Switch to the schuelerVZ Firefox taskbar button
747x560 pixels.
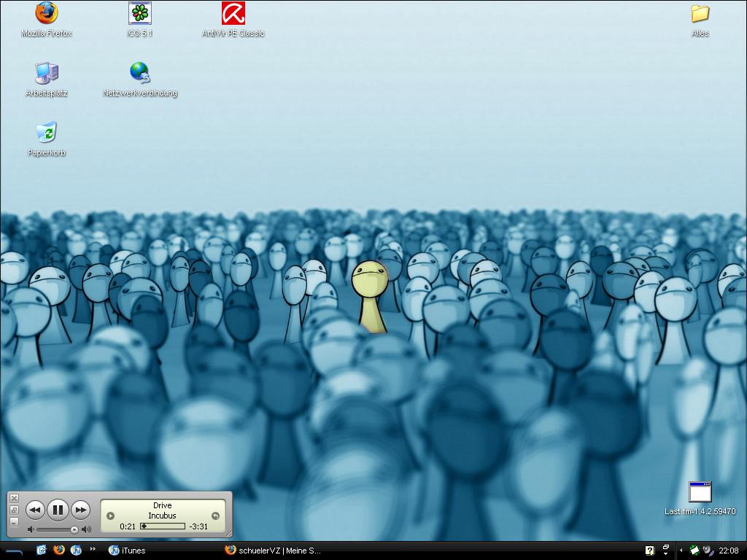click(274, 551)
